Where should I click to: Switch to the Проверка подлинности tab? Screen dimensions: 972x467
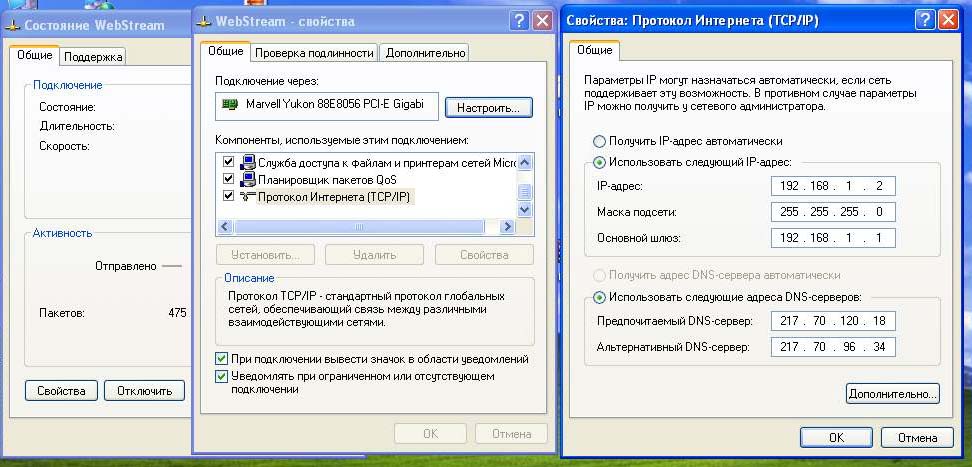pyautogui.click(x=315, y=53)
